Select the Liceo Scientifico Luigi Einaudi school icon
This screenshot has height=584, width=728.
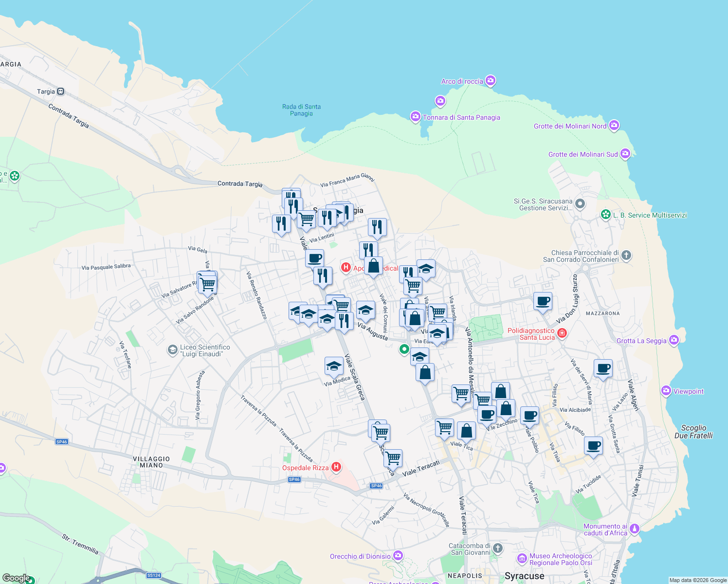pyautogui.click(x=173, y=349)
